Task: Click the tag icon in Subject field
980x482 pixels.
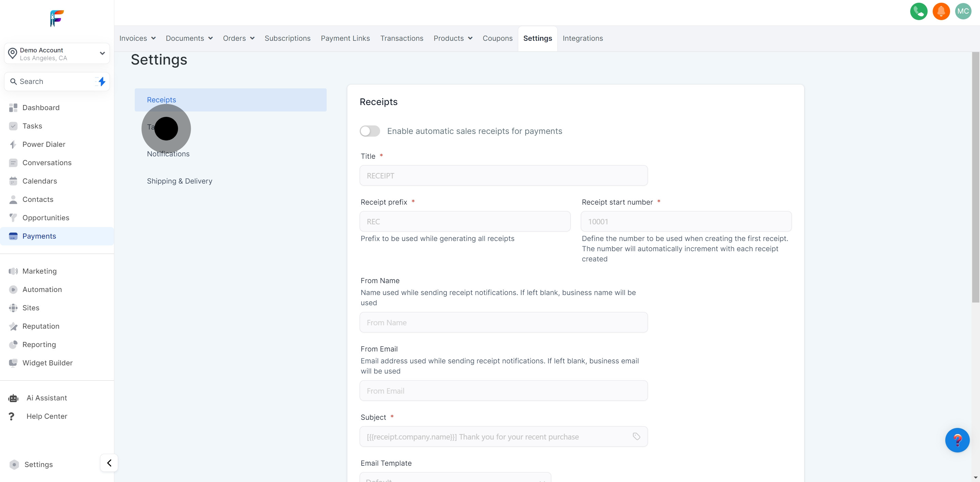Action: coord(636,436)
